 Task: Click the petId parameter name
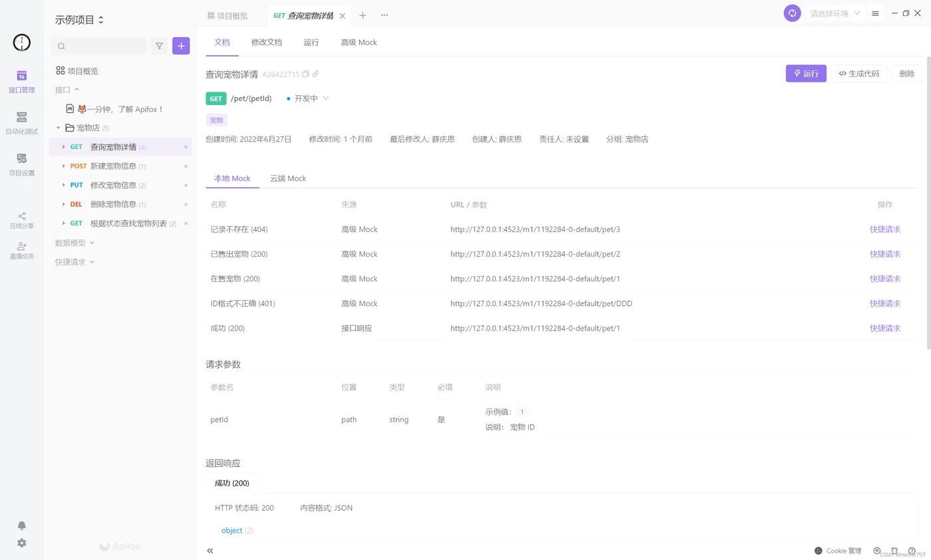[219, 420]
